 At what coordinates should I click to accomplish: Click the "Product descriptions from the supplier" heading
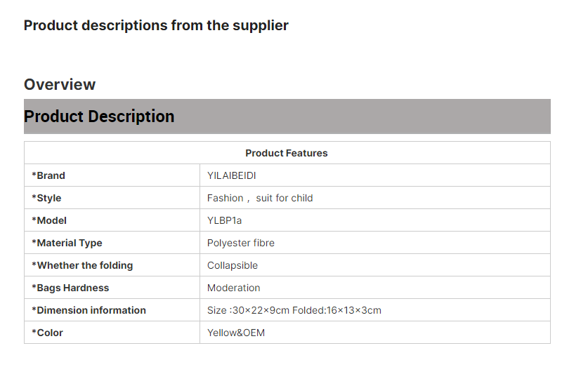coord(156,26)
